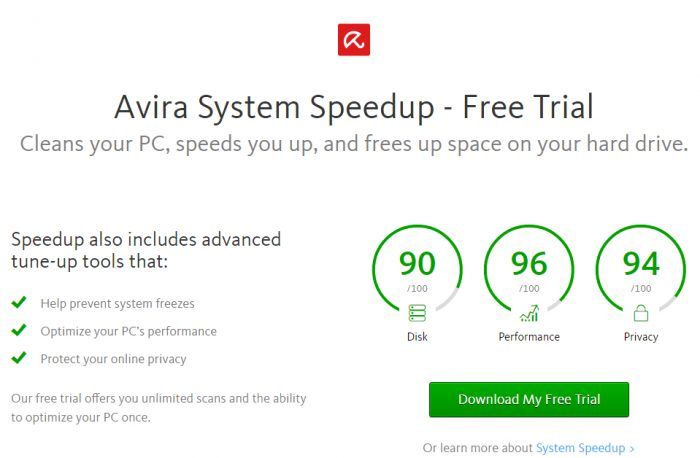Click the Disk score gauge showing 90
Viewport: 700px width, 458px height.
[x=417, y=270]
